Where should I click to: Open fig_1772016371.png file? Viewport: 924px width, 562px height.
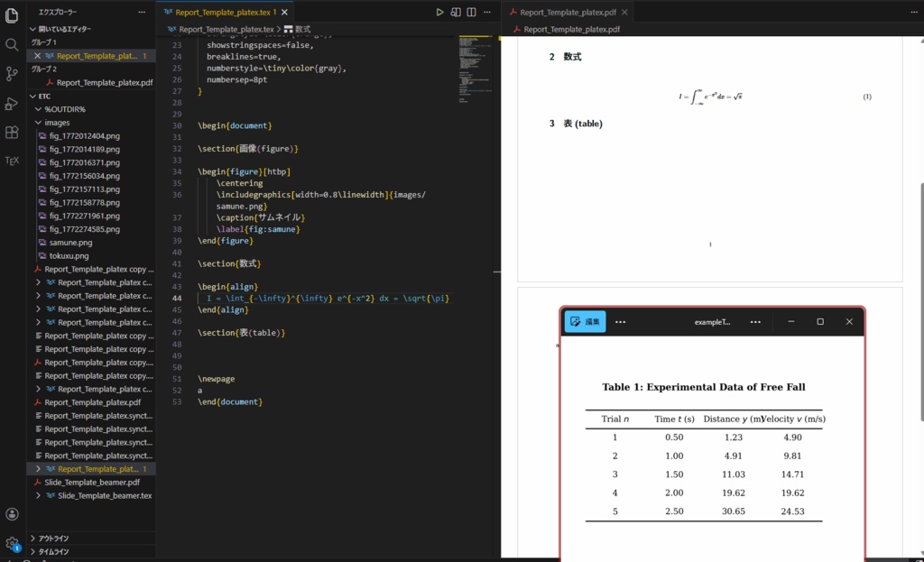pos(84,162)
